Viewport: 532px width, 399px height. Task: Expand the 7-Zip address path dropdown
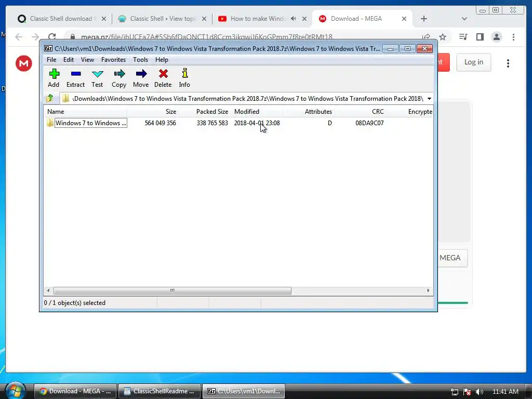point(429,99)
